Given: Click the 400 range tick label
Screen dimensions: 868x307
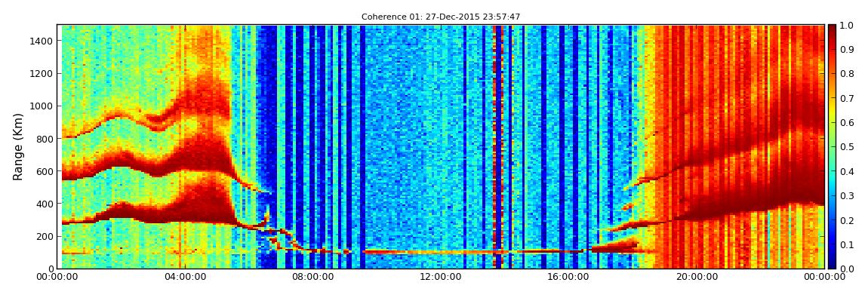Looking at the screenshot, I should (x=45, y=204).
